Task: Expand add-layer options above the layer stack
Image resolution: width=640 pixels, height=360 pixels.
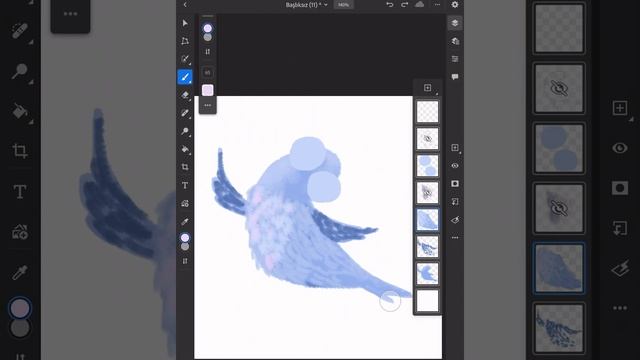Action: (x=428, y=88)
